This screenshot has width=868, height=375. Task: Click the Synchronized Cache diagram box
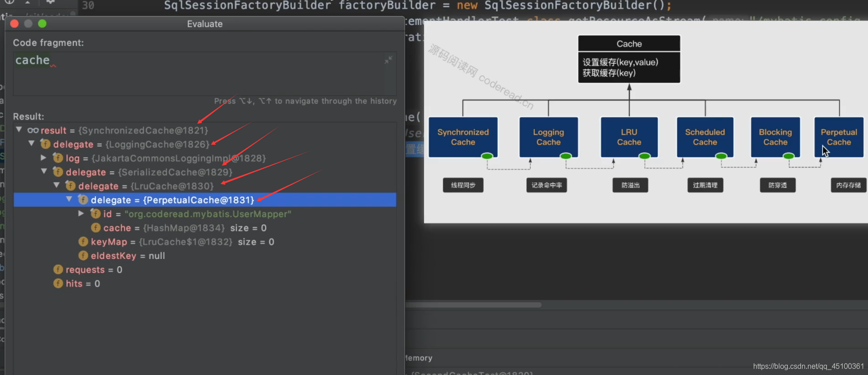click(463, 137)
